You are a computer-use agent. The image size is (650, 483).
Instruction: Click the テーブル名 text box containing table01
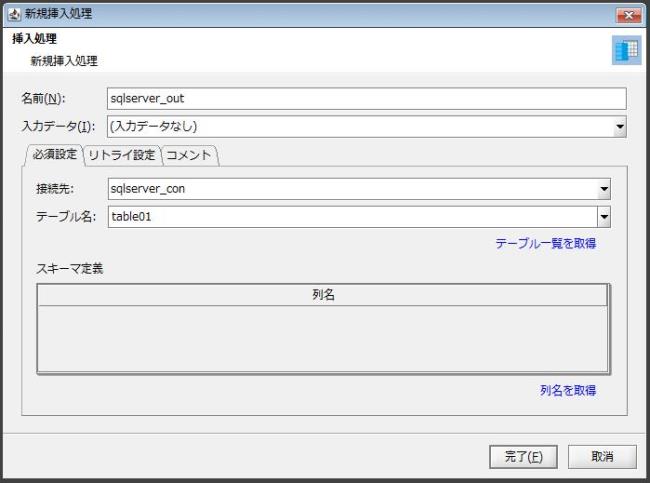tap(350, 217)
